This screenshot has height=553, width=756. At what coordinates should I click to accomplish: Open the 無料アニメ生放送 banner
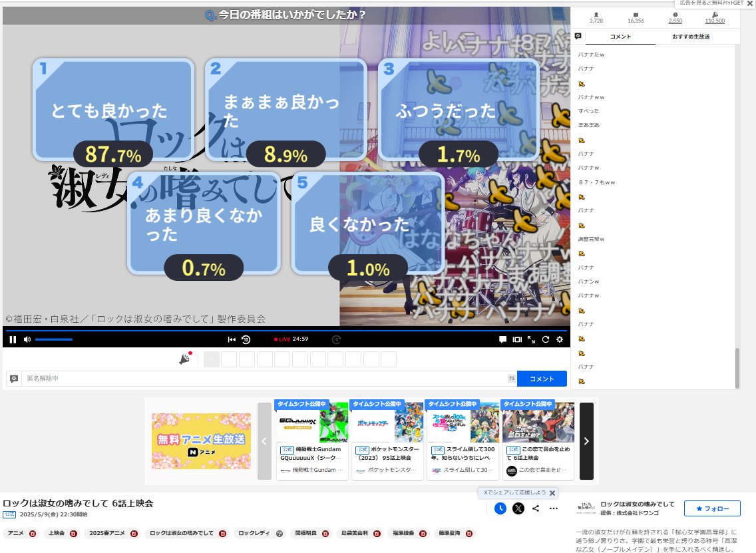[201, 441]
